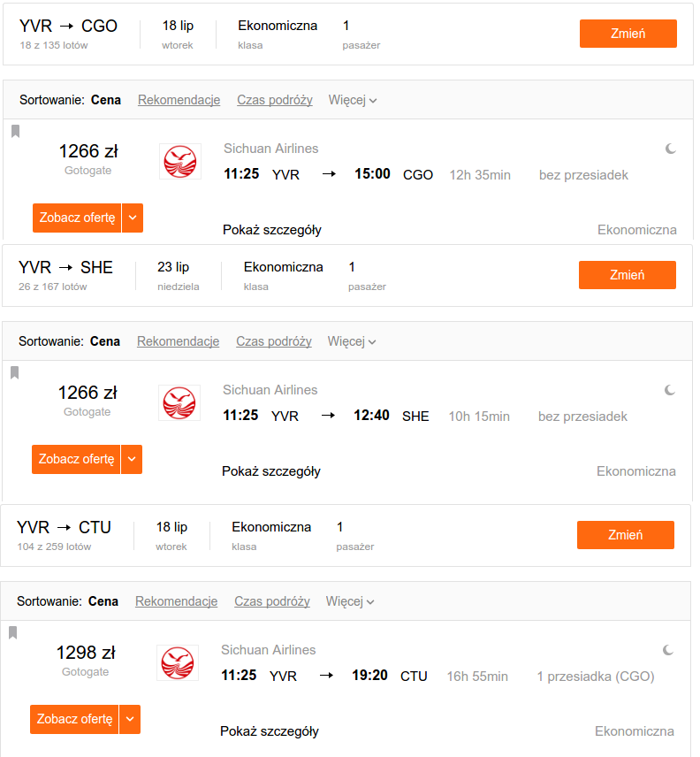The height and width of the screenshot is (757, 700).
Task: Click the Sichuan Airlines logo for CGO flight
Action: tap(180, 162)
